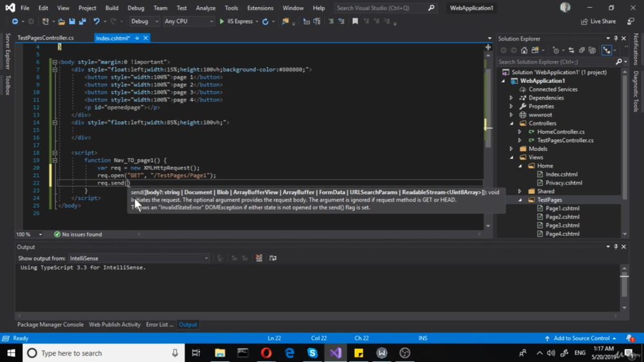Open the 'Show output from' IntelliSense dropdown
Screen dimensions: 644x362
(139, 258)
